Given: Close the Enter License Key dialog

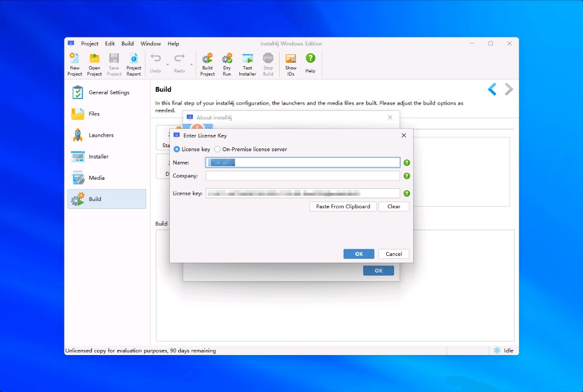Looking at the screenshot, I should pyautogui.click(x=404, y=136).
